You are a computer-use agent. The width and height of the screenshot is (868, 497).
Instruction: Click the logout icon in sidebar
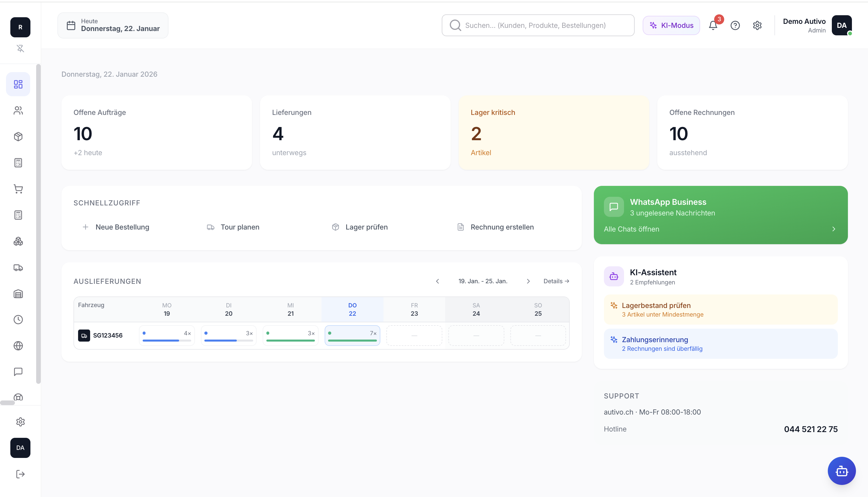point(20,474)
